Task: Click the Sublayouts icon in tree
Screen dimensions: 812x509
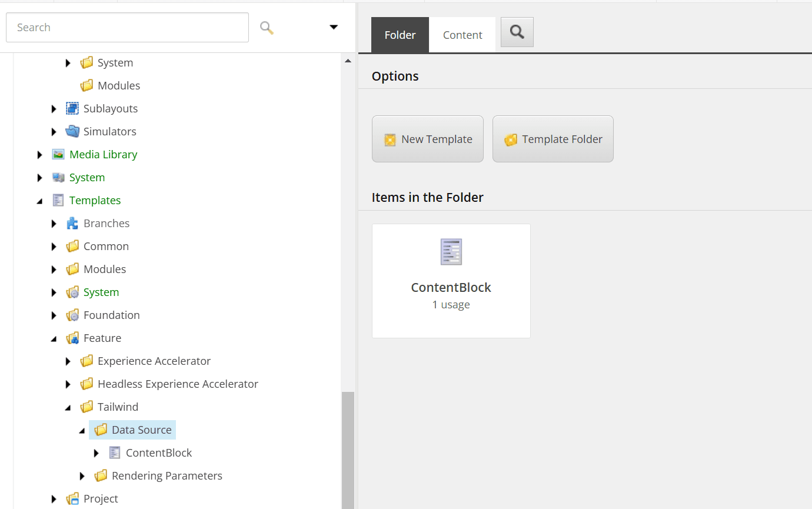Action: coord(72,108)
